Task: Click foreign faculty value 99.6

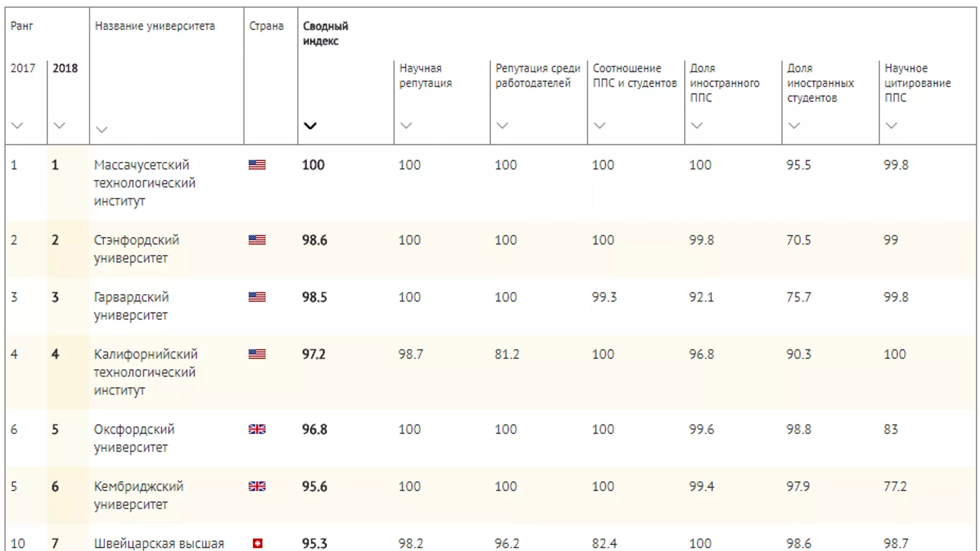Action: coord(701,429)
